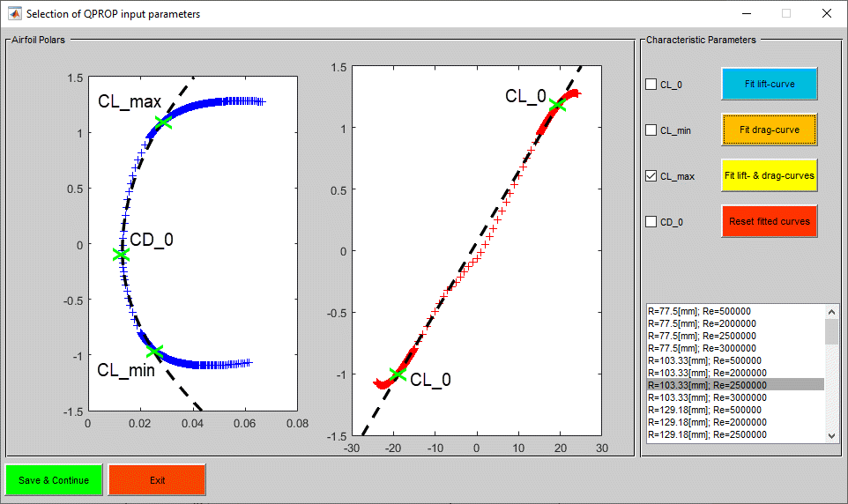
Task: Select list entry R=129.18[mm]; Re=500000
Action: click(735, 410)
